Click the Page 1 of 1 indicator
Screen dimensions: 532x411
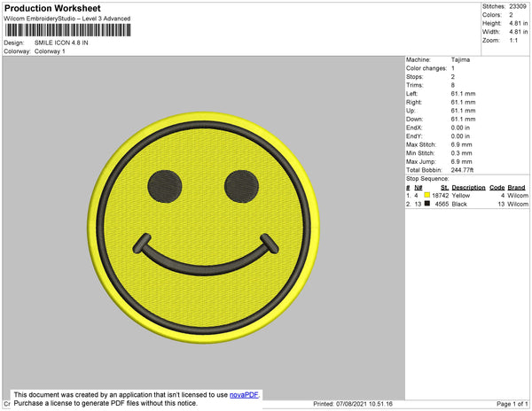tap(512, 404)
